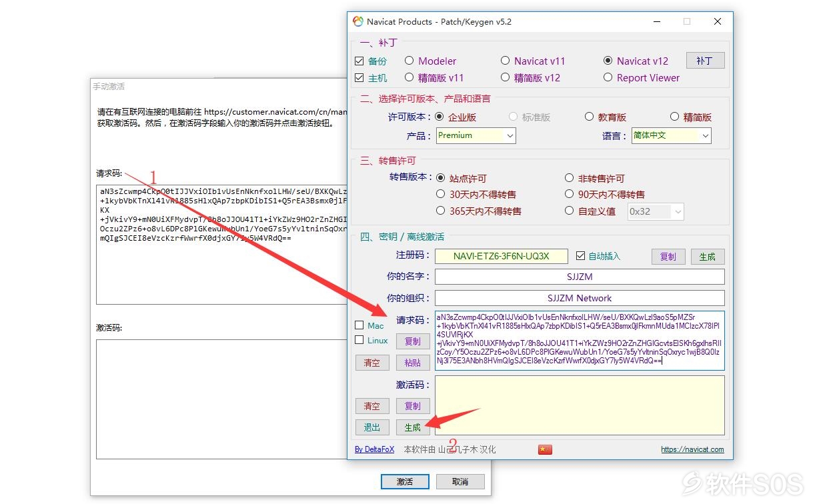Choose 站点许可 resale option
Viewport: 815px width, 504px height.
(x=440, y=178)
